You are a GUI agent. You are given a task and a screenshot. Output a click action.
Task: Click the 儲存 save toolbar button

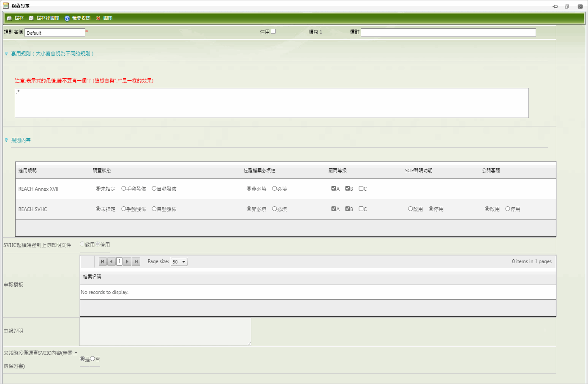[15, 18]
